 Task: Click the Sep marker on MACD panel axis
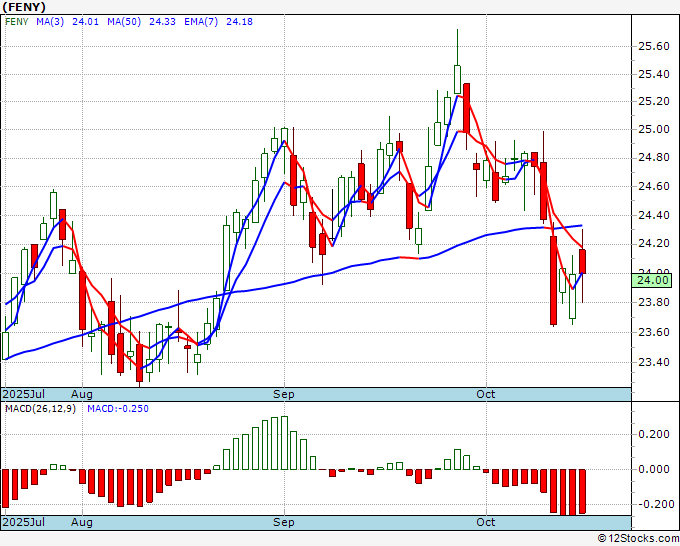tap(285, 522)
